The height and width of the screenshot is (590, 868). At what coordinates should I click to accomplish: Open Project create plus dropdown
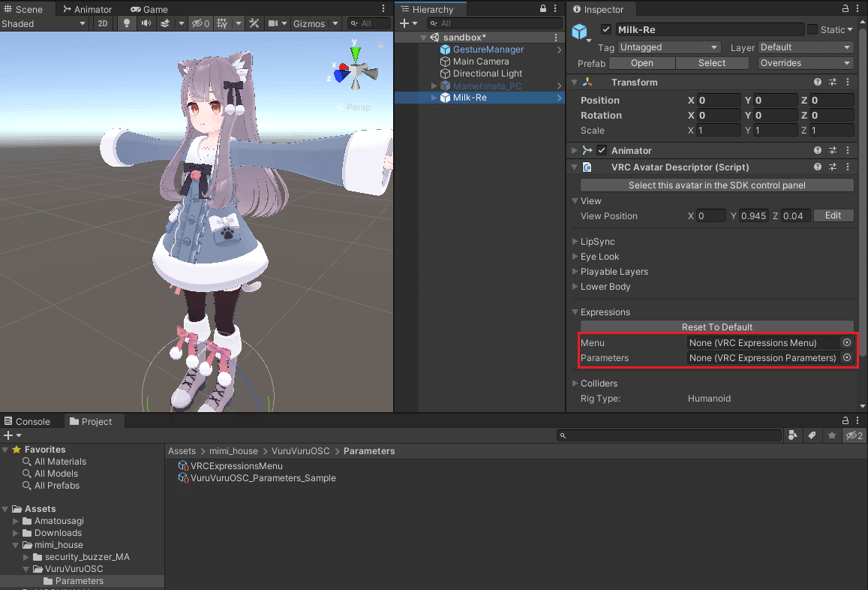click(x=12, y=435)
